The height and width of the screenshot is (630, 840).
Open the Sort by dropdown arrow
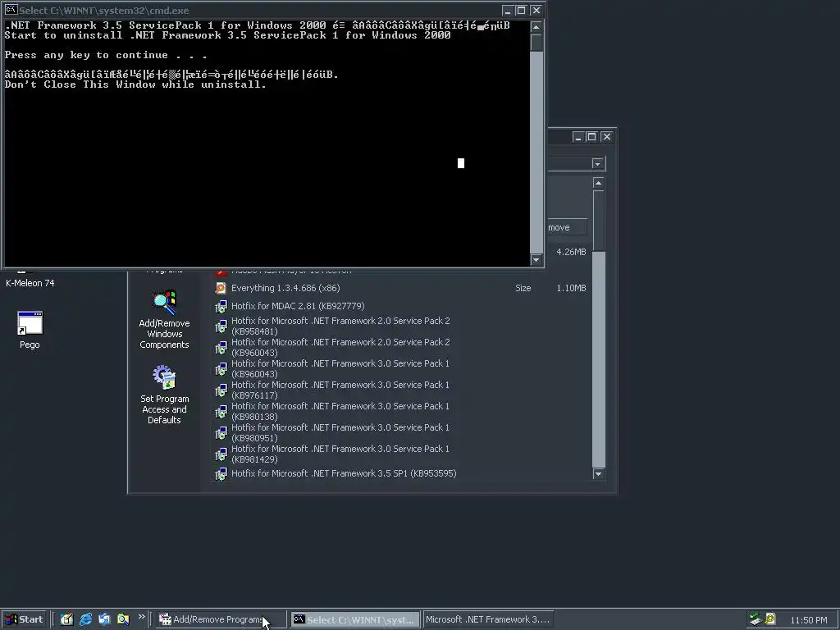[x=598, y=163]
